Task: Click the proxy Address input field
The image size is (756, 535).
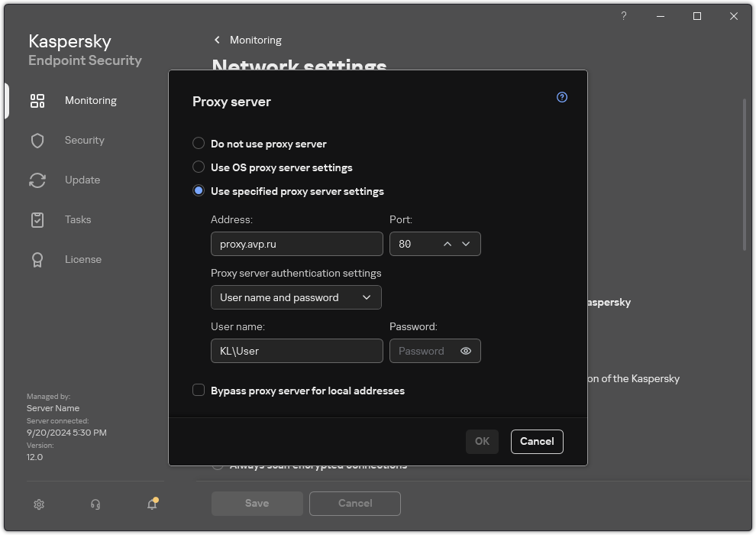Action: point(296,244)
